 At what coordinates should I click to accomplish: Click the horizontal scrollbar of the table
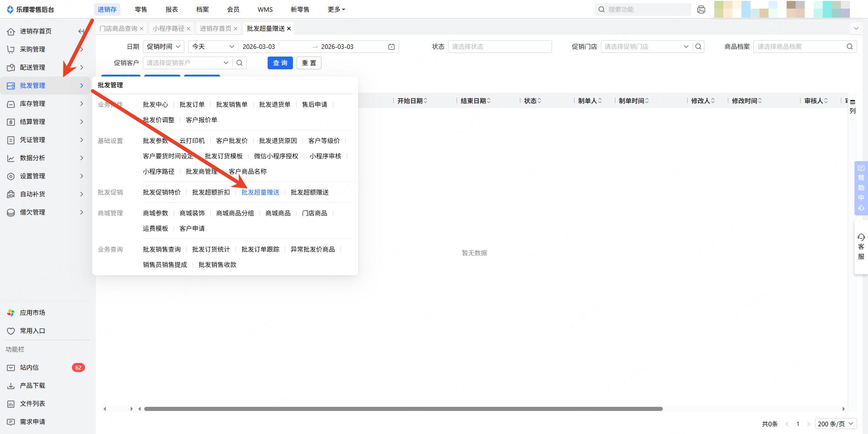[403, 409]
